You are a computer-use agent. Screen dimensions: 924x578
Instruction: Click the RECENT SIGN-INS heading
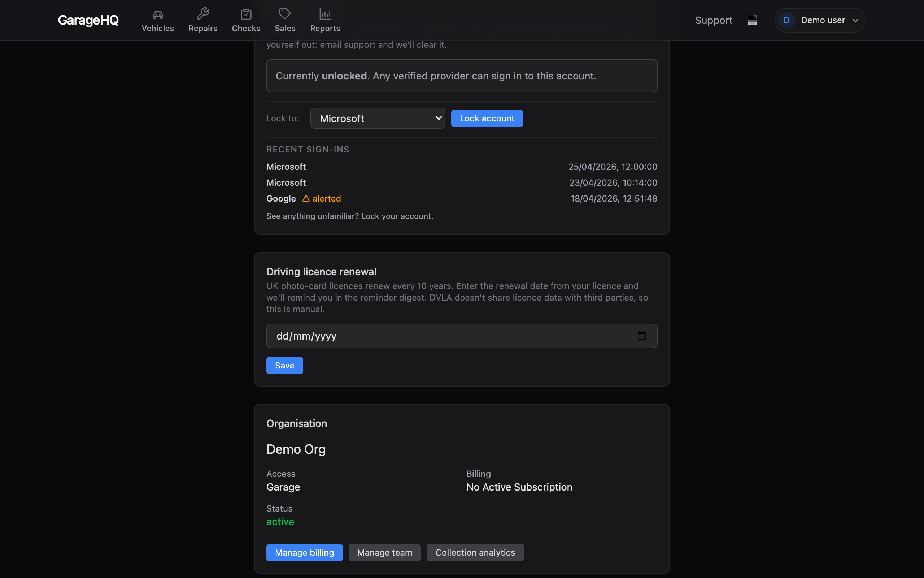point(308,150)
